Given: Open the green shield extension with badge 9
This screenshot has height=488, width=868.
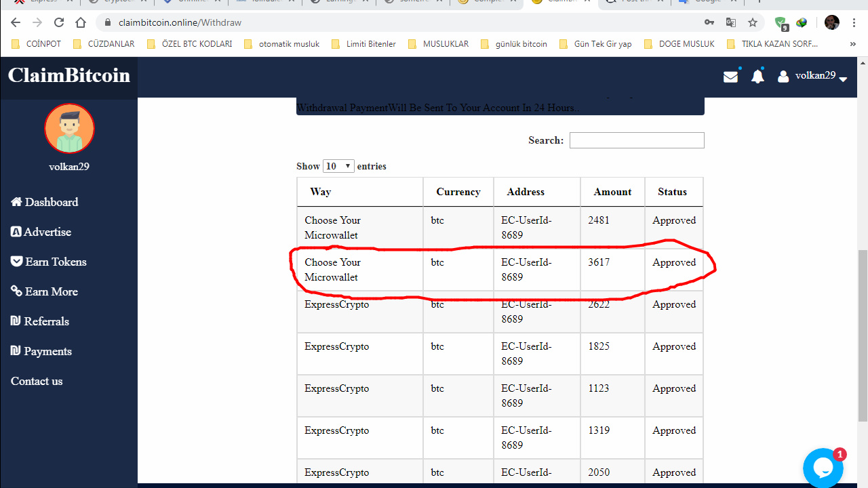Looking at the screenshot, I should (781, 23).
